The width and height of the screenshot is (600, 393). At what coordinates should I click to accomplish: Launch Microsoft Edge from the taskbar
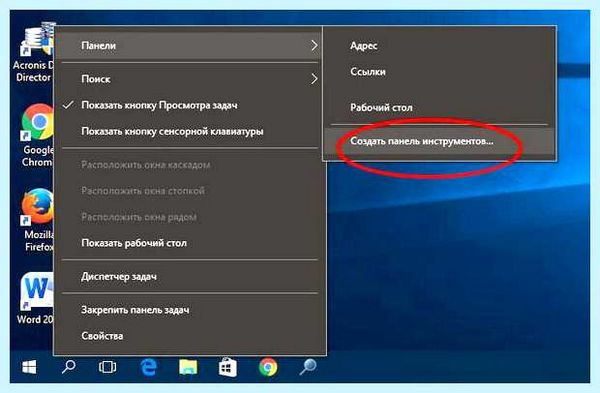(148, 367)
